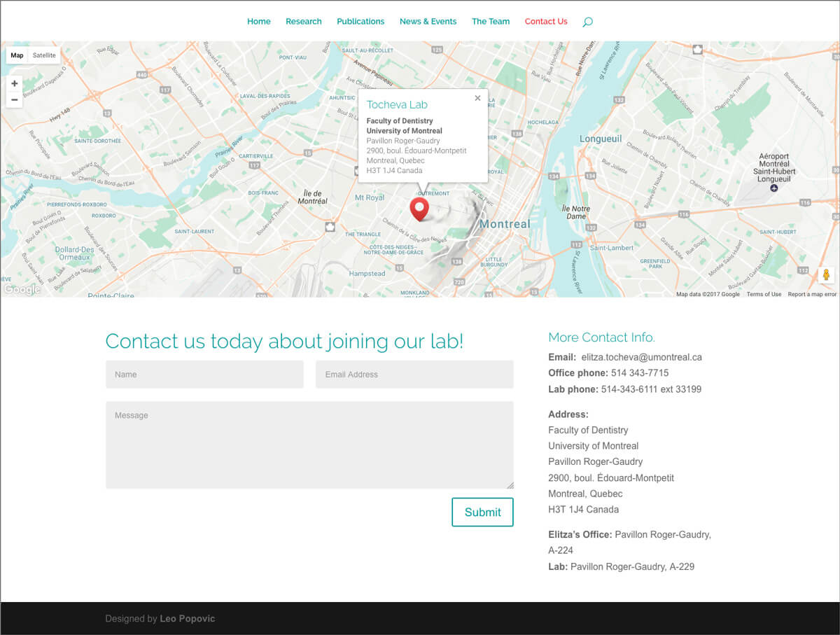840x635 pixels.
Task: Open Terms of Use map link
Action: (764, 294)
